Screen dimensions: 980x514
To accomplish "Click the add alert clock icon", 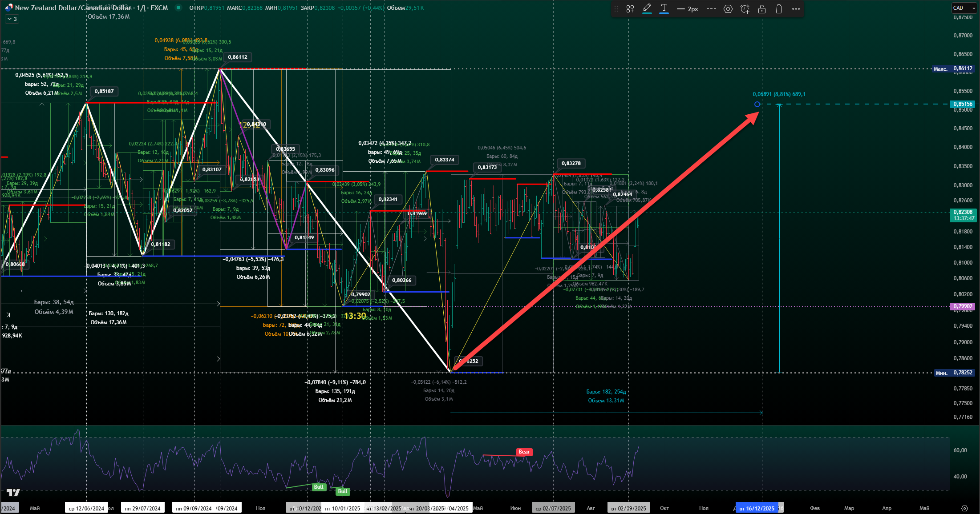I will (x=745, y=9).
